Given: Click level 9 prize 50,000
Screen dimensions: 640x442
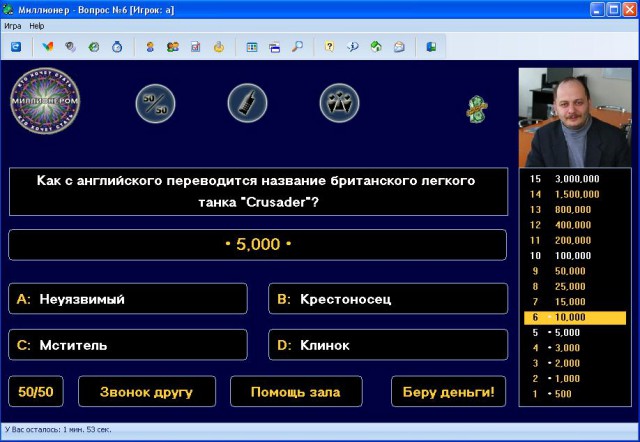Looking at the screenshot, I should [x=559, y=271].
